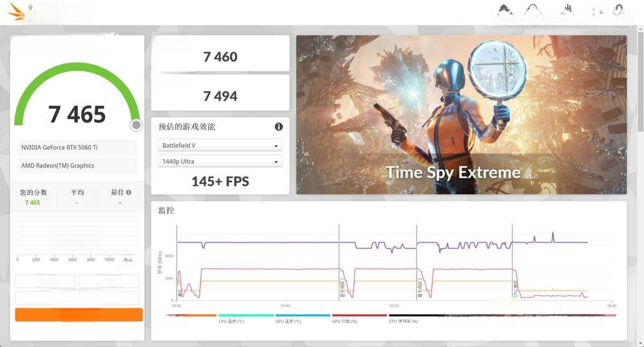Click the 06:40 time axis label
644x347 pixels.
click(x=612, y=306)
